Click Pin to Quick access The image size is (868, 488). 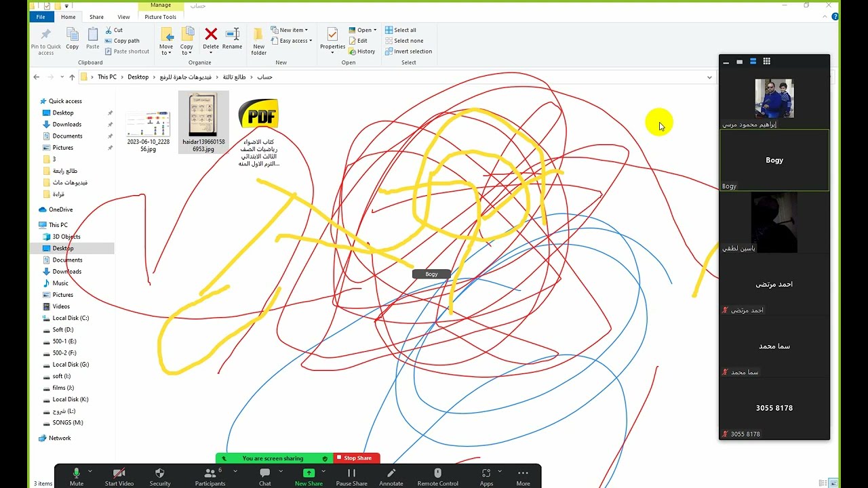tap(45, 41)
